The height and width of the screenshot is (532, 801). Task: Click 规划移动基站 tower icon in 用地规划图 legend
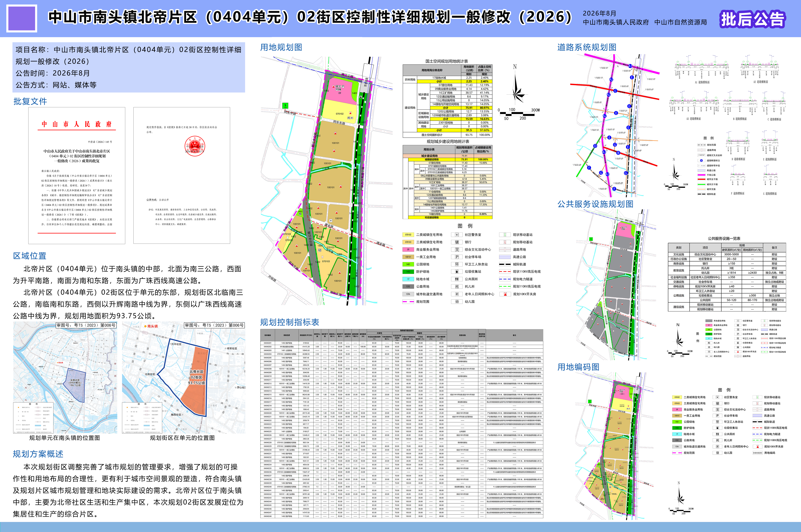click(x=505, y=242)
